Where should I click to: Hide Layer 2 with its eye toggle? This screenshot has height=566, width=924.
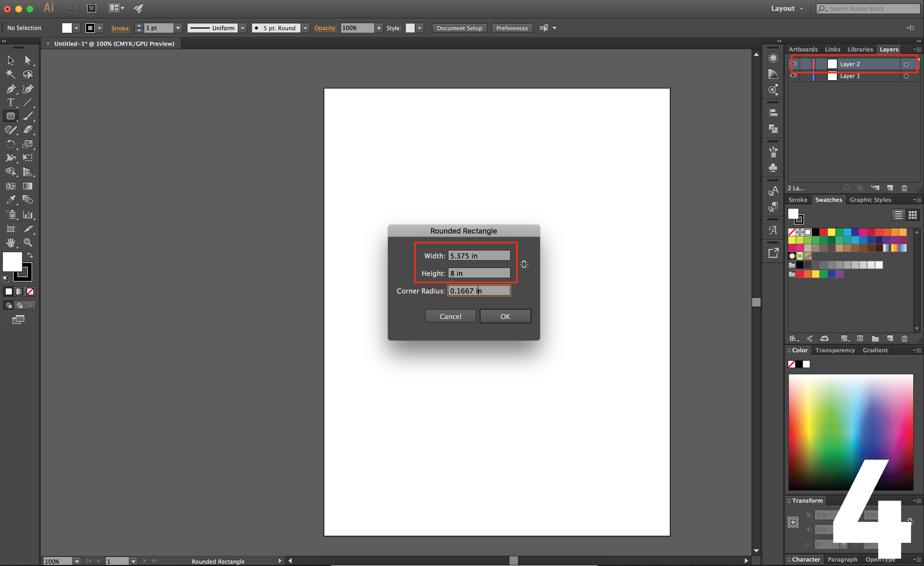pyautogui.click(x=794, y=63)
